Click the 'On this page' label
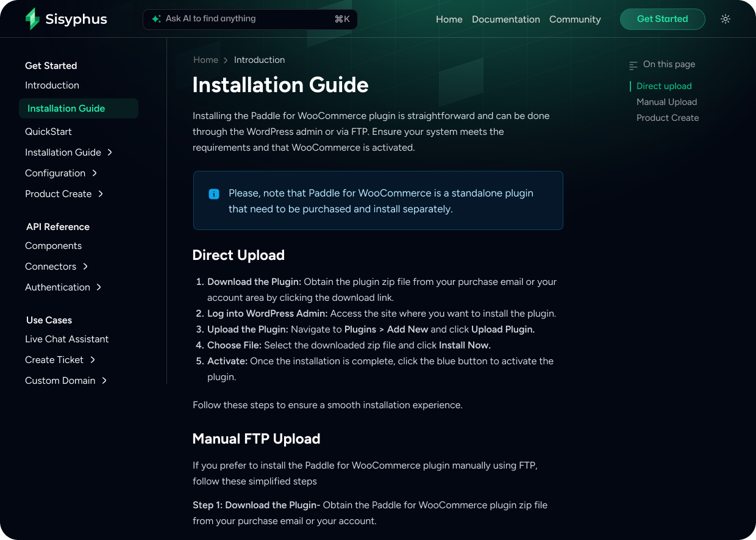 click(x=669, y=65)
